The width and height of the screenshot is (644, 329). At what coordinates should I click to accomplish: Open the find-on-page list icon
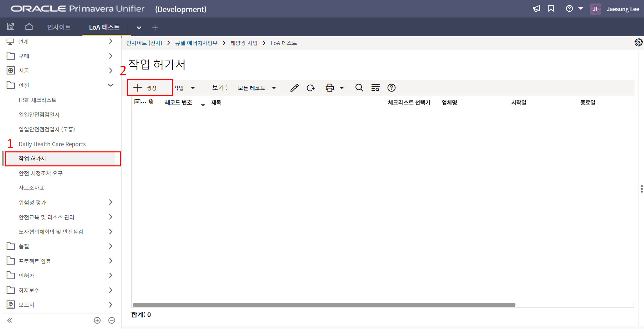[375, 88]
